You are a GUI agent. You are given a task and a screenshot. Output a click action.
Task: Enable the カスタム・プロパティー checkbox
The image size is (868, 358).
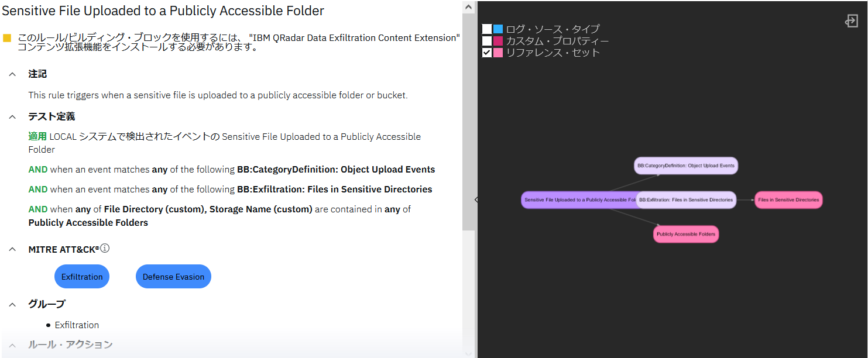click(x=487, y=41)
